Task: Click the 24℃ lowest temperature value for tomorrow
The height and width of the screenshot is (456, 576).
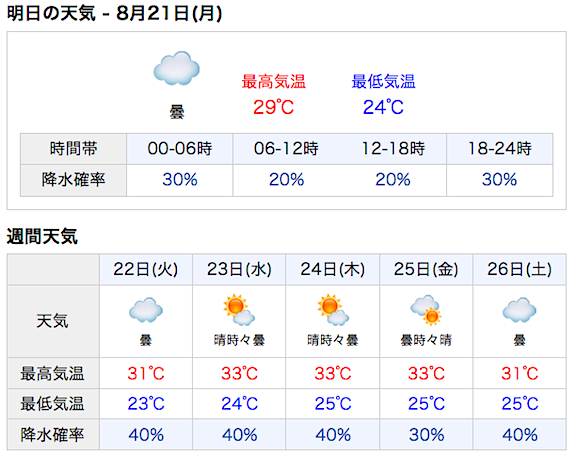Action: point(384,107)
